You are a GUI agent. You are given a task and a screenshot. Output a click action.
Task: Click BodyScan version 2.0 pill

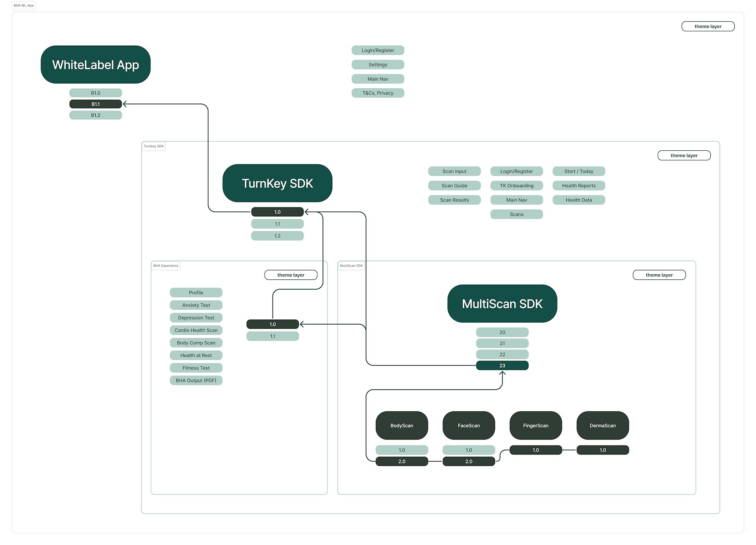[402, 462]
